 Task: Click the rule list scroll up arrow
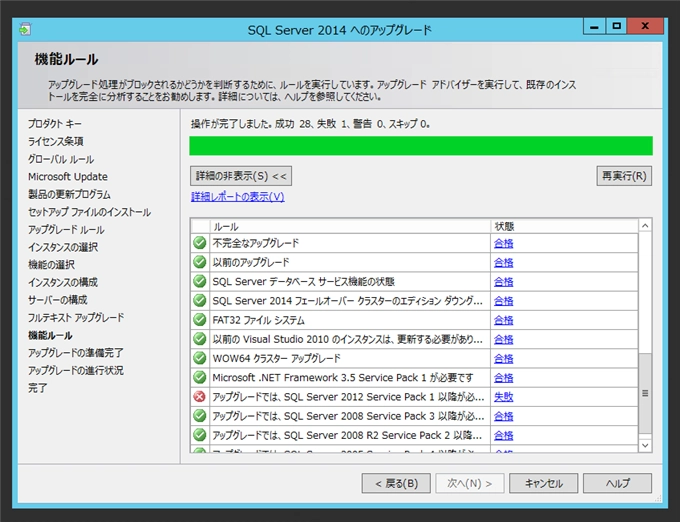pyautogui.click(x=645, y=225)
